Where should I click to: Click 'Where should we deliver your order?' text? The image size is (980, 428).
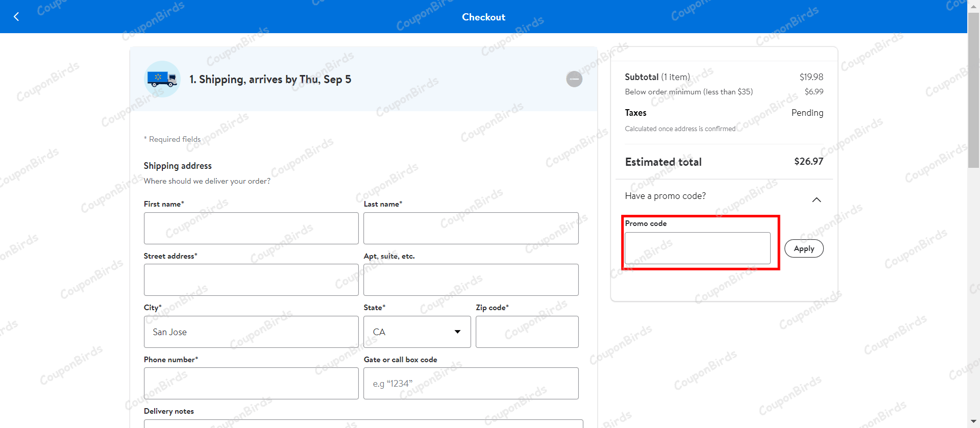[x=207, y=181]
